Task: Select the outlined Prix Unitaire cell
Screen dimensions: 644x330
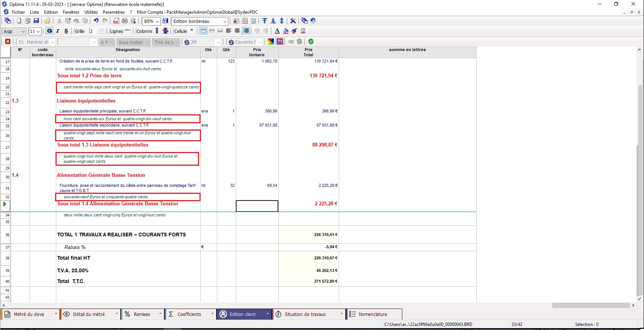Action: click(257, 206)
